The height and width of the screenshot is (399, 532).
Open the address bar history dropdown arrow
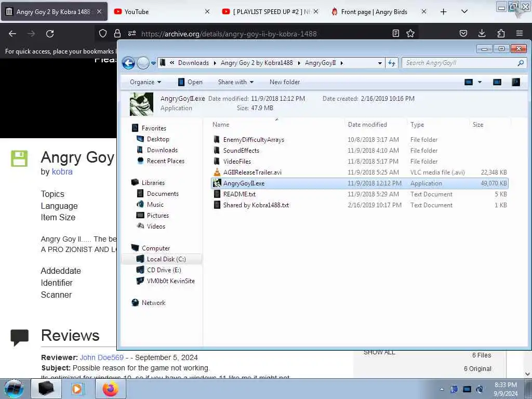tap(380, 63)
